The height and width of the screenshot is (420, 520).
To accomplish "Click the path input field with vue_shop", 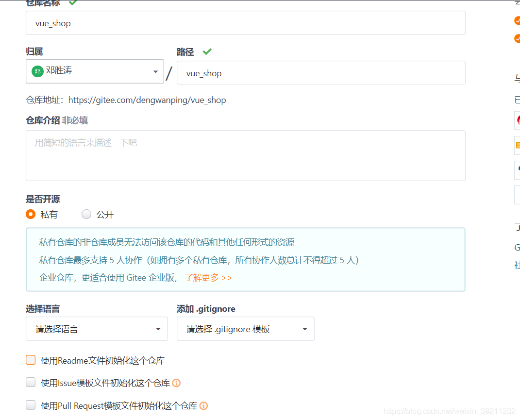I will [320, 73].
